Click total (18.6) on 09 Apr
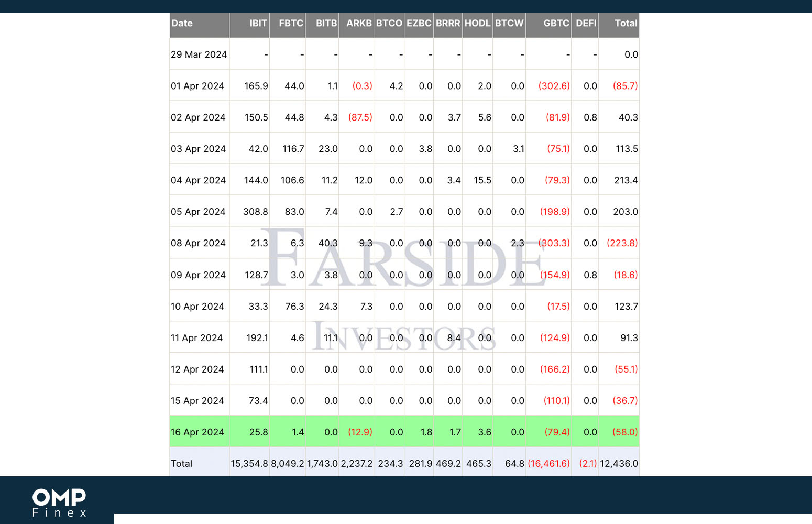 pyautogui.click(x=626, y=275)
